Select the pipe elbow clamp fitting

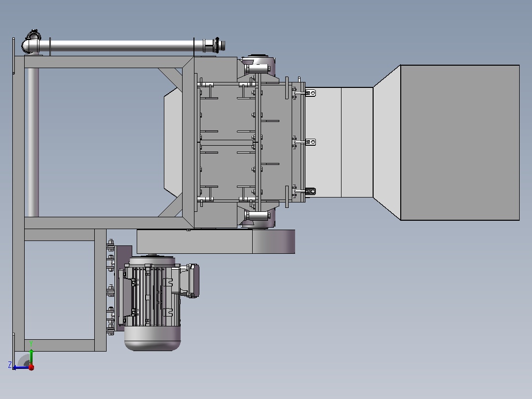point(34,36)
